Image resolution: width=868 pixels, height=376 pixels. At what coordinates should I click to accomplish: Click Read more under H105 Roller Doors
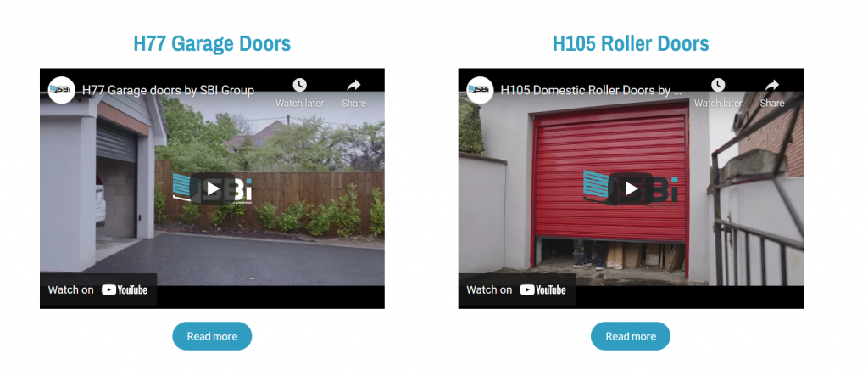pos(631,336)
